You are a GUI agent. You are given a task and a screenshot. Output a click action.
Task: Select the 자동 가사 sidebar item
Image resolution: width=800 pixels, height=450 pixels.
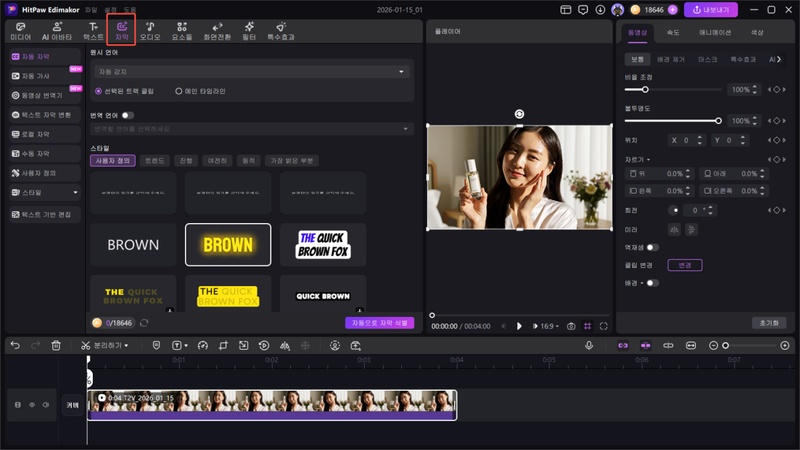click(x=45, y=76)
